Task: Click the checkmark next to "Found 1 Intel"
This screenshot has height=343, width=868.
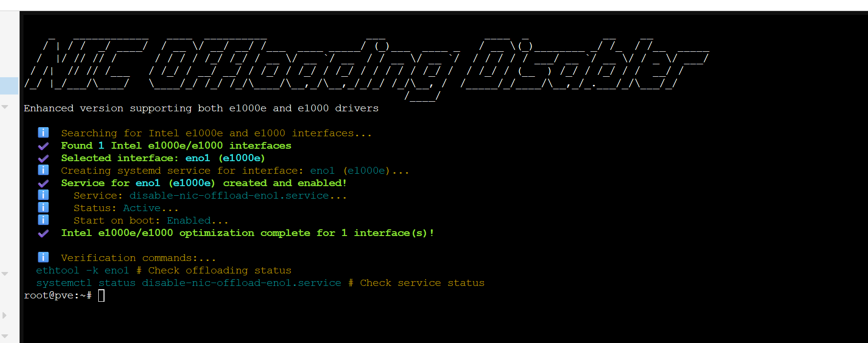Action: point(43,146)
